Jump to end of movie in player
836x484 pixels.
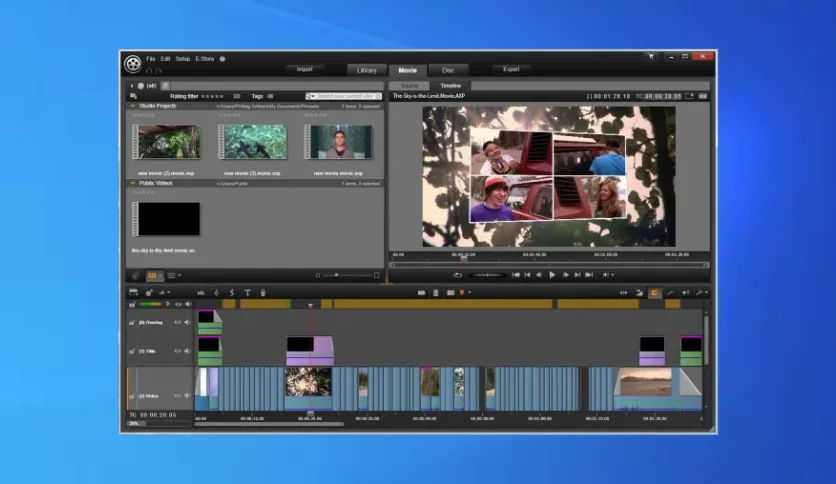[589, 275]
